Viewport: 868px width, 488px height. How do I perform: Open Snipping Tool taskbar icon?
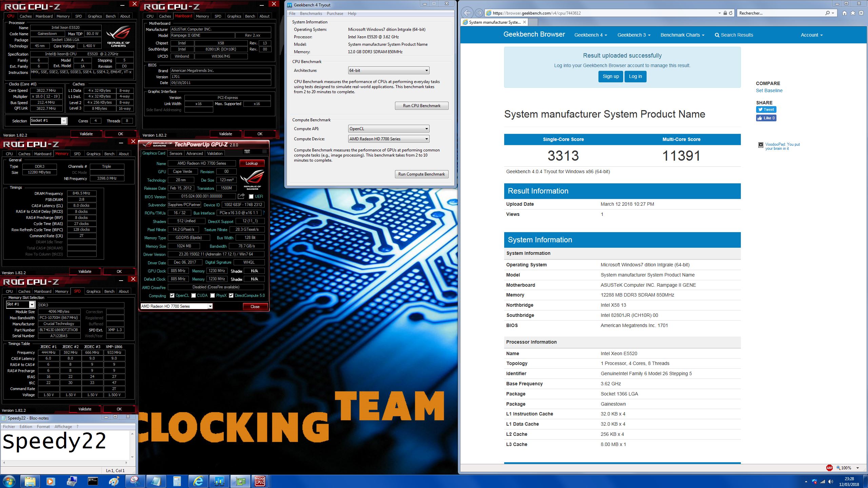pyautogui.click(x=135, y=481)
